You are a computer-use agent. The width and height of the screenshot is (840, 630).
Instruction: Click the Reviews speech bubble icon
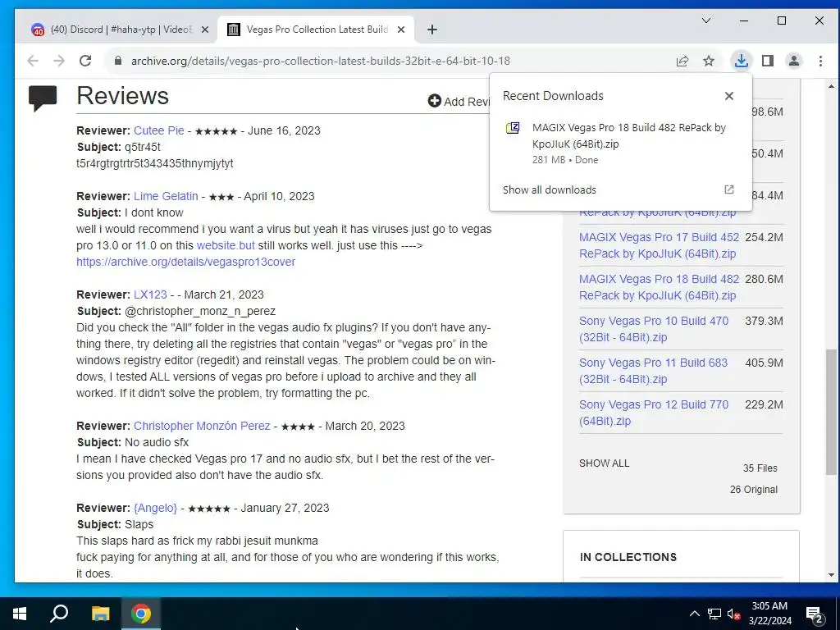[43, 98]
